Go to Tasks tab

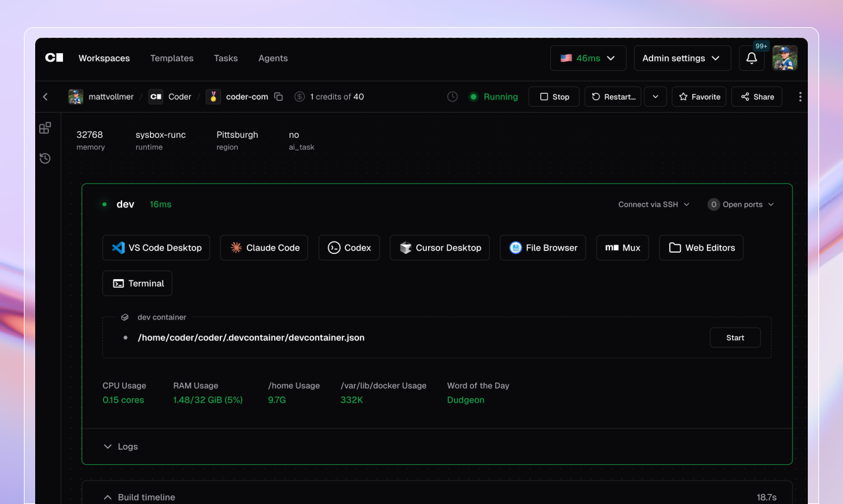coord(226,58)
